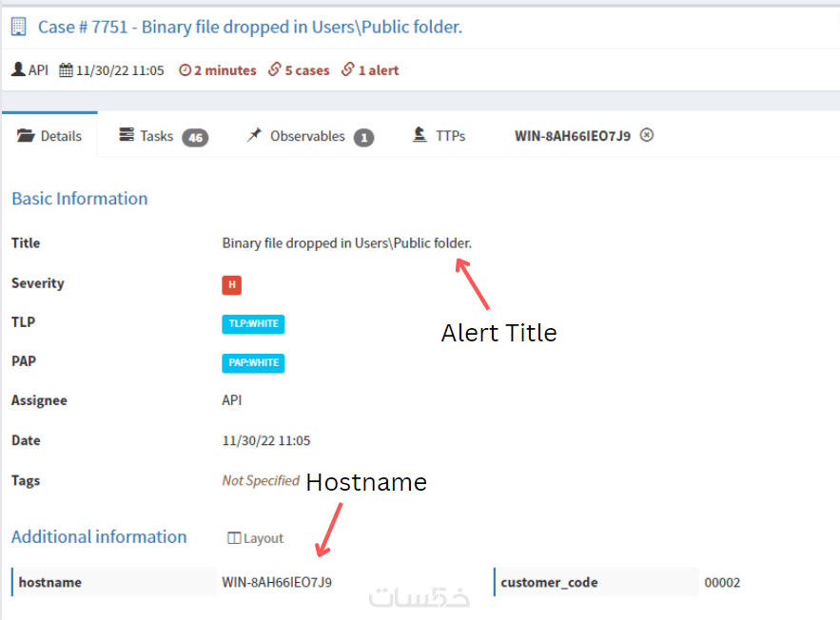The height and width of the screenshot is (620, 840).
Task: Click the link icon before 1 alert
Action: 348,69
